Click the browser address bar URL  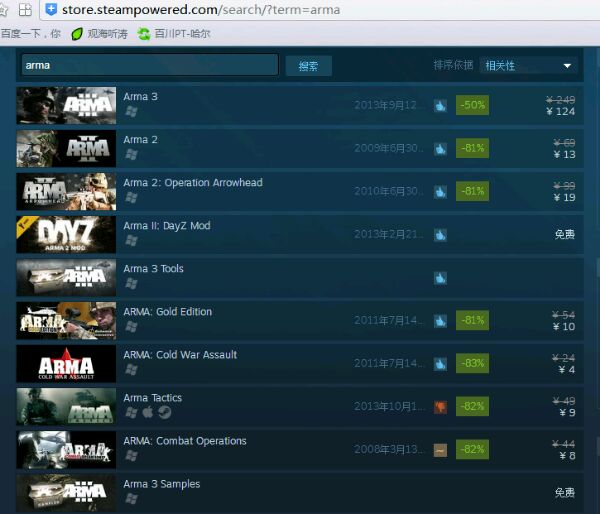point(201,10)
